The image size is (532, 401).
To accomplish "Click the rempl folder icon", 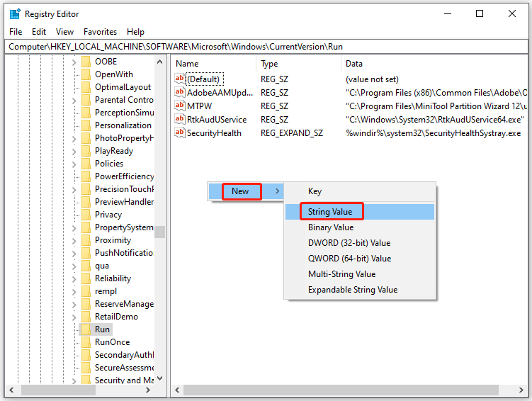I will click(x=86, y=291).
